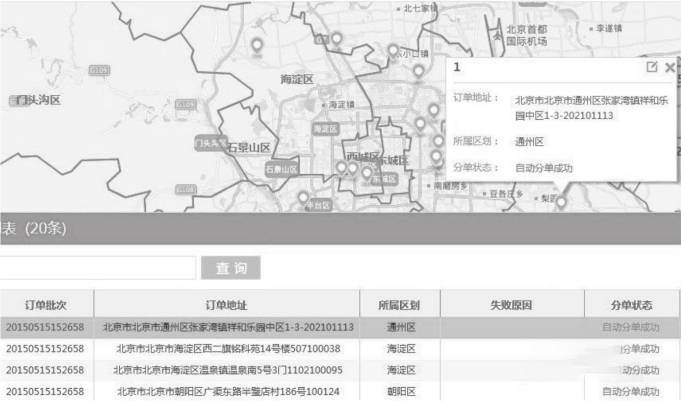This screenshot has width=681, height=401.
Task: Select the map marker next to 丰台区 label
Action: (x=303, y=199)
